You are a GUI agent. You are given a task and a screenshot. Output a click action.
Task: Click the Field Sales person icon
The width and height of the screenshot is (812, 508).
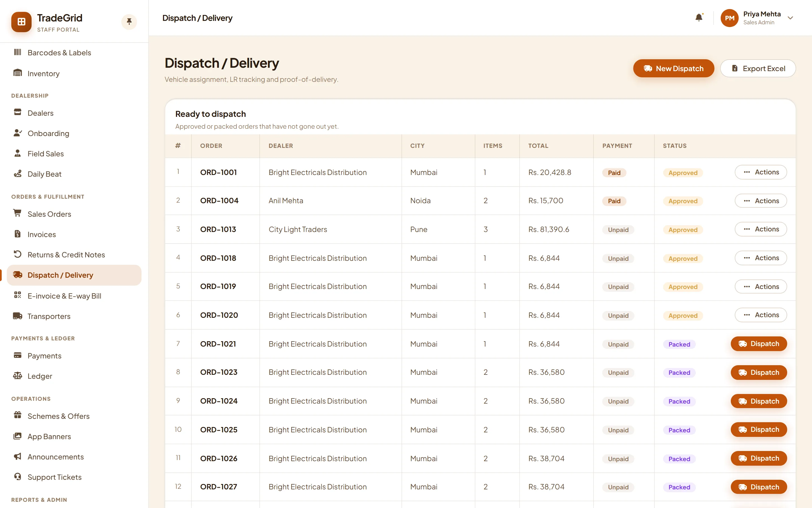pyautogui.click(x=17, y=153)
